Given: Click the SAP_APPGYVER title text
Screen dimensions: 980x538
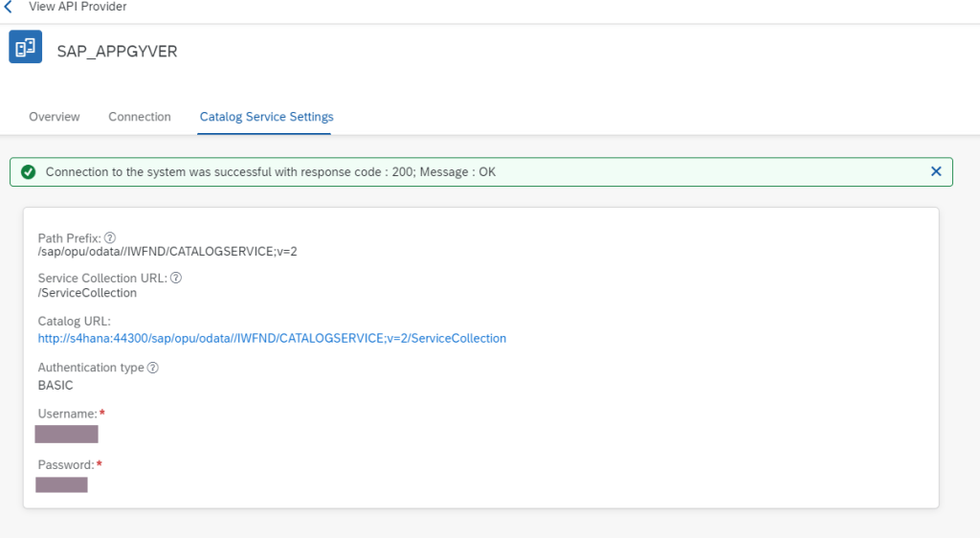Looking at the screenshot, I should [x=117, y=52].
